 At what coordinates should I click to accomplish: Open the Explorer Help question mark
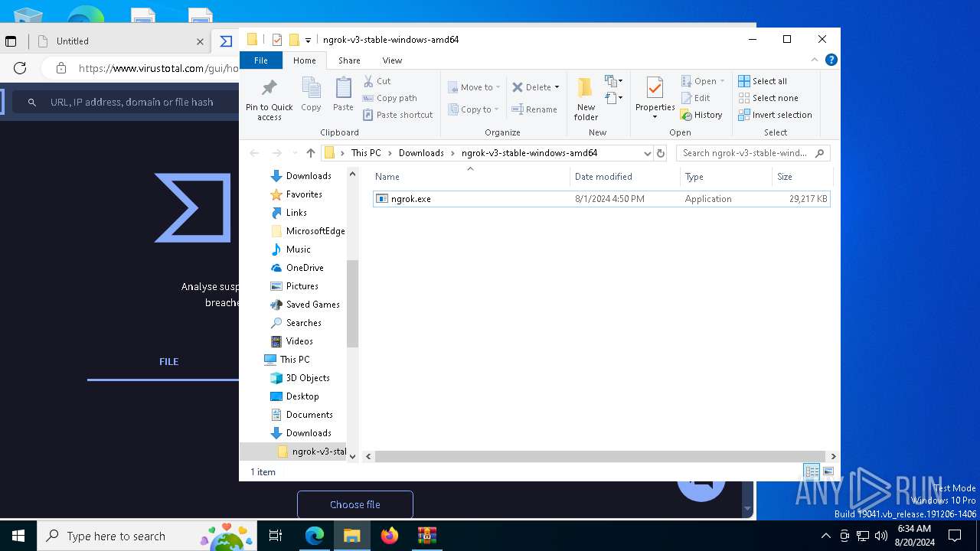(831, 60)
